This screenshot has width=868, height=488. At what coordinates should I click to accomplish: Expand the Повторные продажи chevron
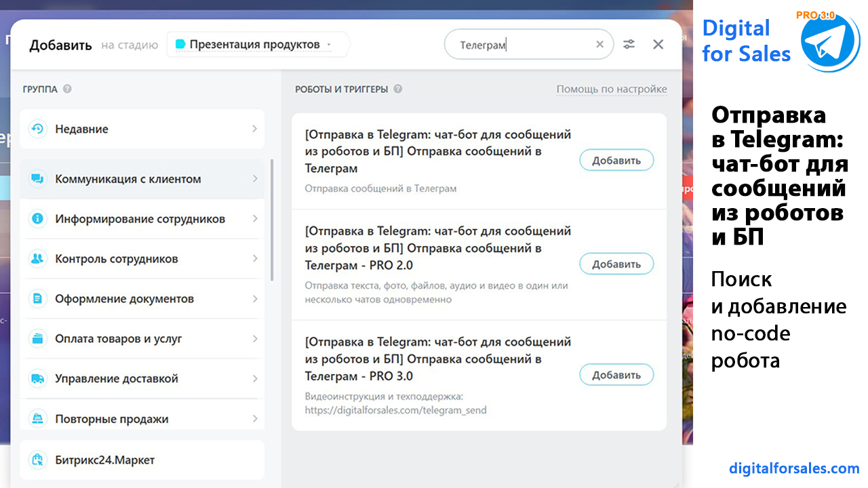(x=254, y=419)
